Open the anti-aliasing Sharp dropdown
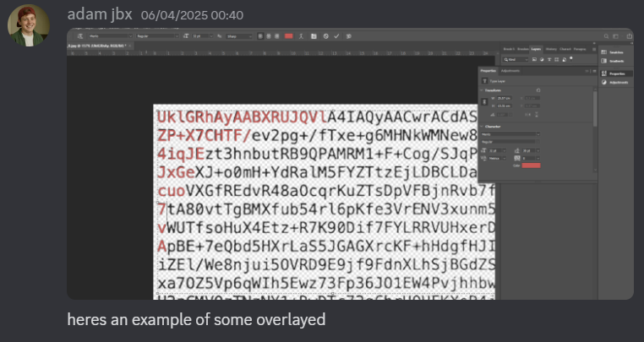Screen dimensions: 644x342 pyautogui.click(x=234, y=36)
